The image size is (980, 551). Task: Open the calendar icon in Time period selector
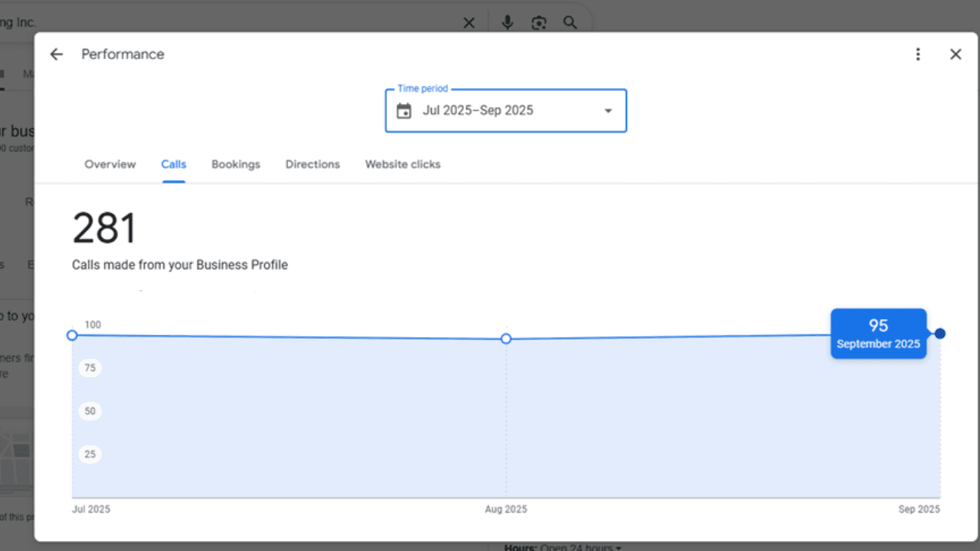403,110
